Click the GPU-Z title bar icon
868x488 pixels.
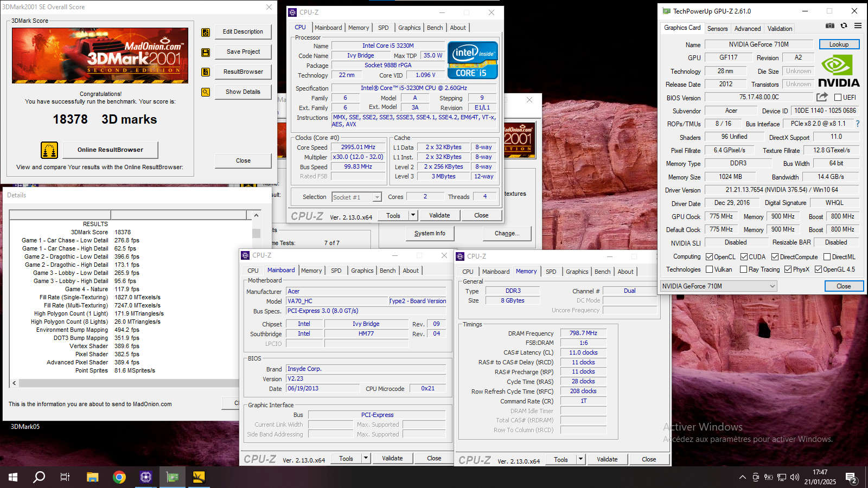click(x=666, y=11)
